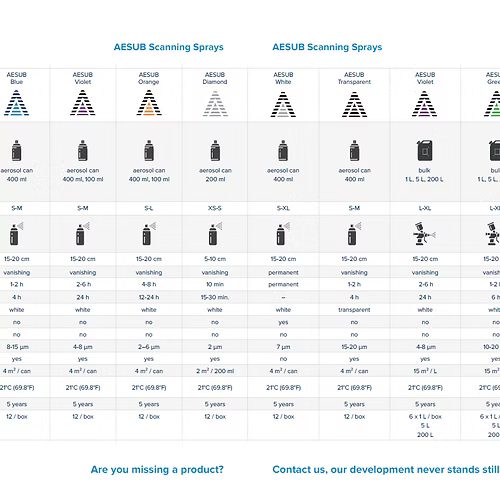Click 'AESUB Scanning Sprays' heading above the White column

pyautogui.click(x=327, y=47)
